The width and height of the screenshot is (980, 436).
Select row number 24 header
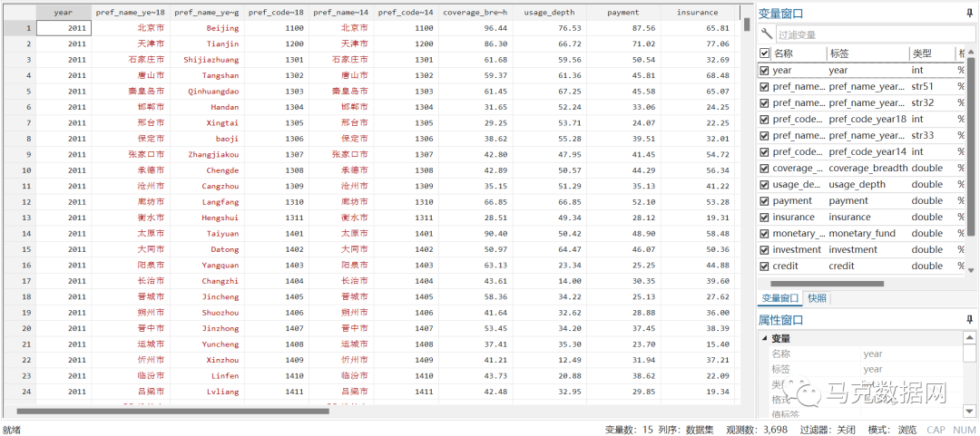pyautogui.click(x=18, y=392)
